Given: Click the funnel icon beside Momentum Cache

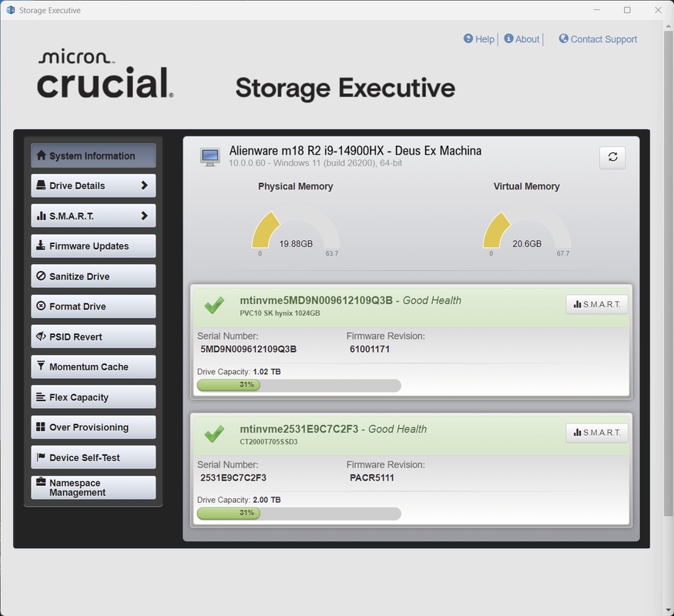Looking at the screenshot, I should [x=41, y=366].
